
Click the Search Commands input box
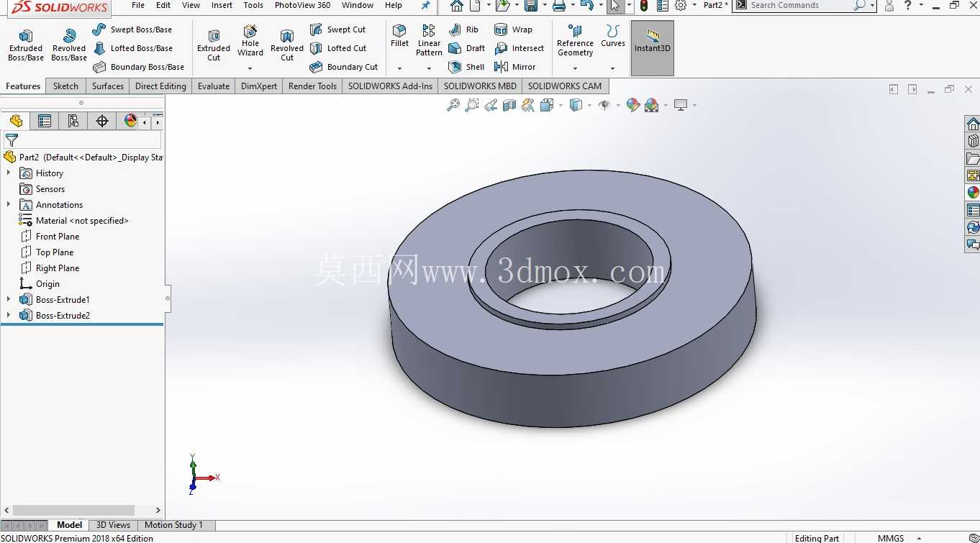pos(800,5)
